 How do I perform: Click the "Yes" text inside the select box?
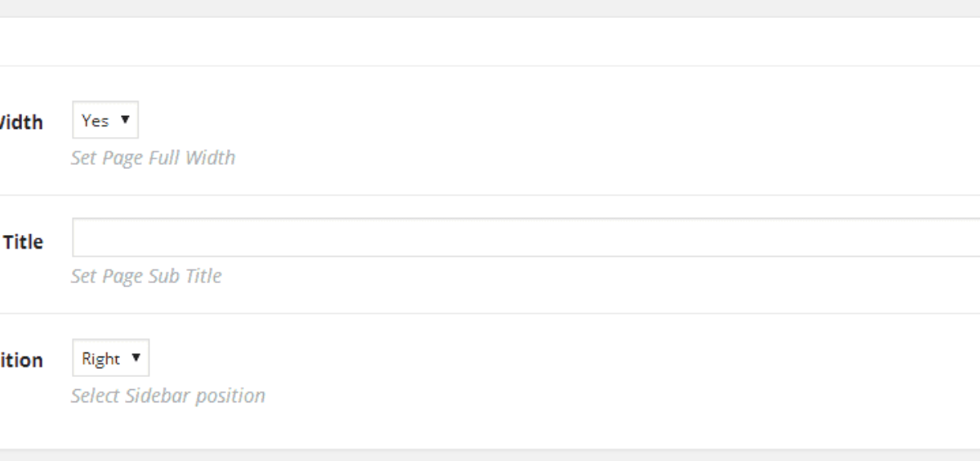(x=95, y=120)
